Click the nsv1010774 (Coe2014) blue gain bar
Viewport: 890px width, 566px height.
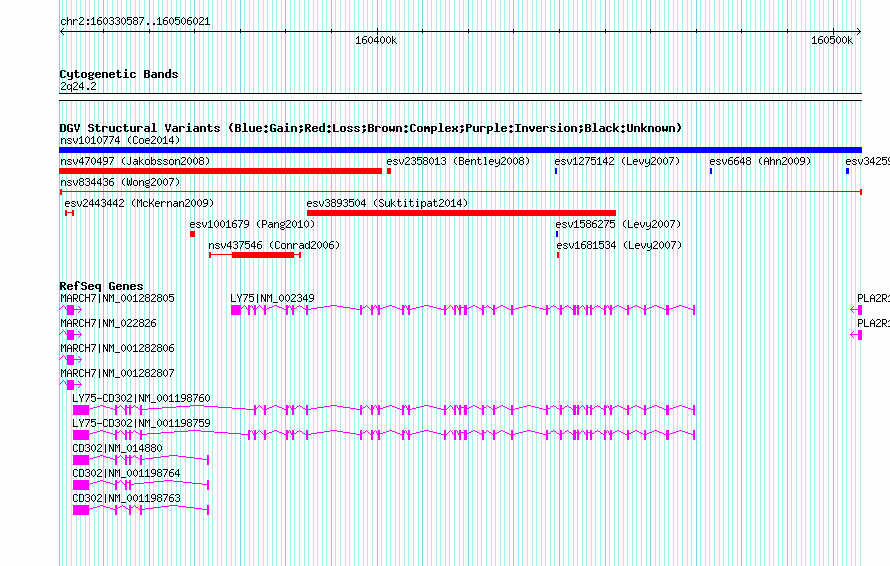460,150
